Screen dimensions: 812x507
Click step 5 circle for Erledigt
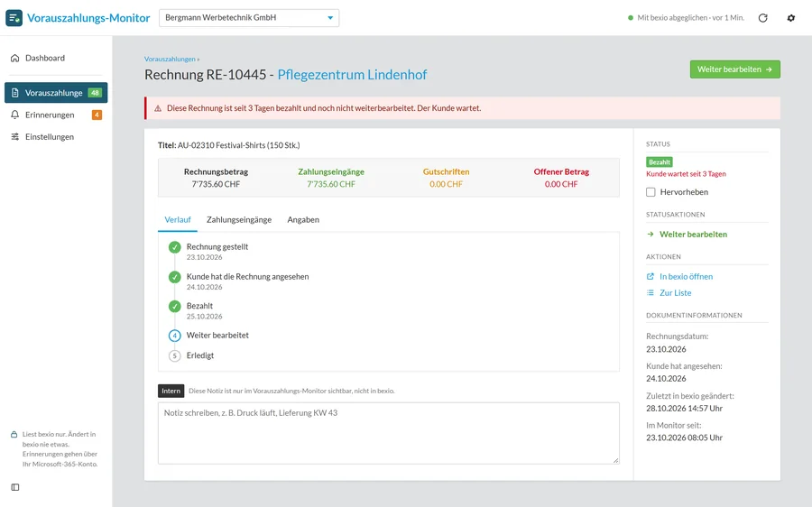(x=174, y=355)
